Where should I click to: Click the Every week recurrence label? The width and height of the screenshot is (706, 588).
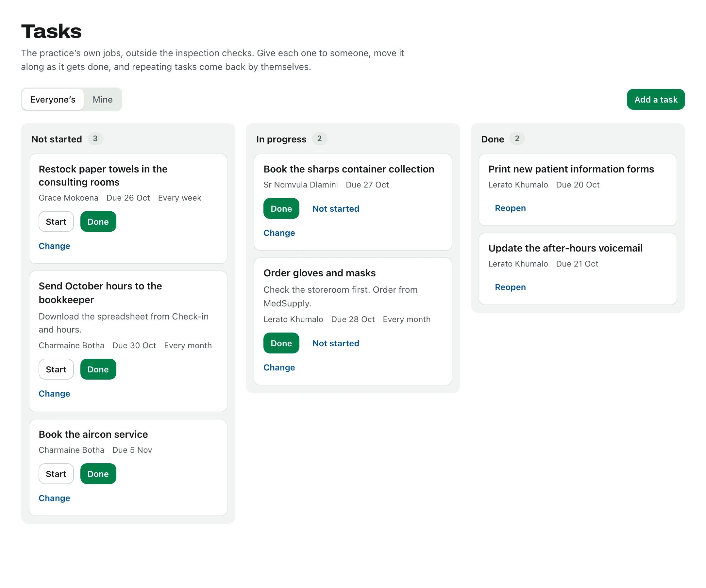pyautogui.click(x=179, y=198)
